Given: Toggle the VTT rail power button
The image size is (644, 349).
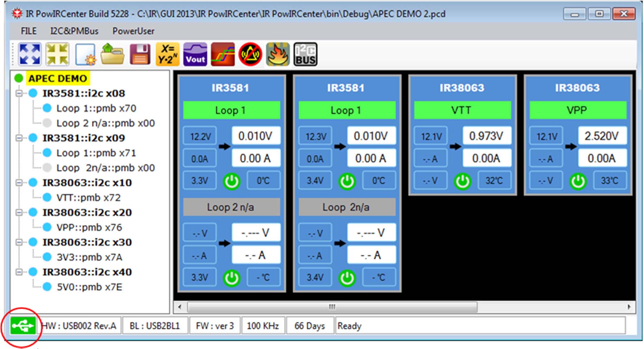Looking at the screenshot, I should tap(462, 180).
